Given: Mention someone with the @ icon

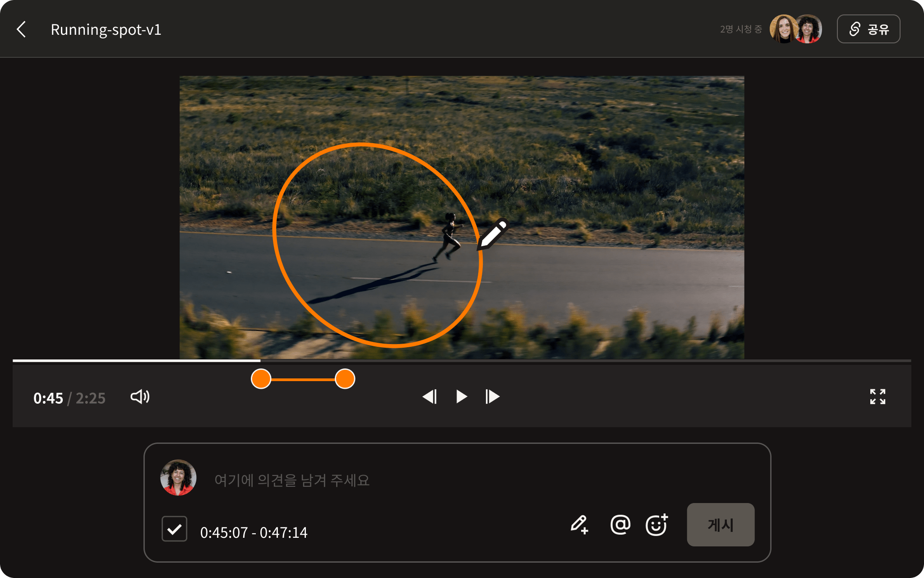Looking at the screenshot, I should [620, 525].
